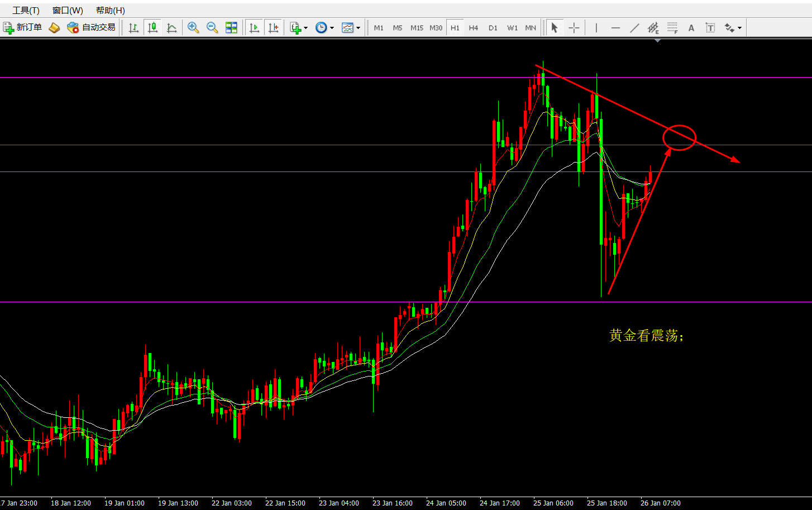
Task: Click the 19 Jan 13:00 time label
Action: tap(178, 503)
